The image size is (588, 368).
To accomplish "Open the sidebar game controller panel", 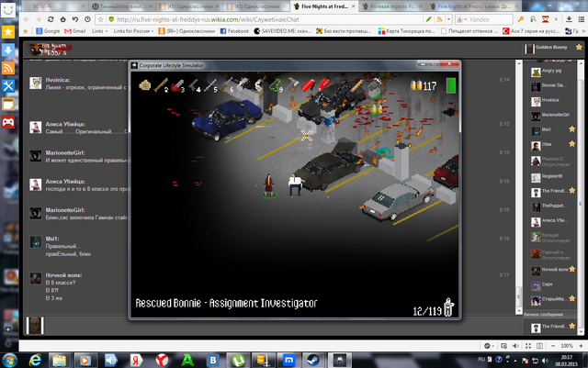I will 8,122.
